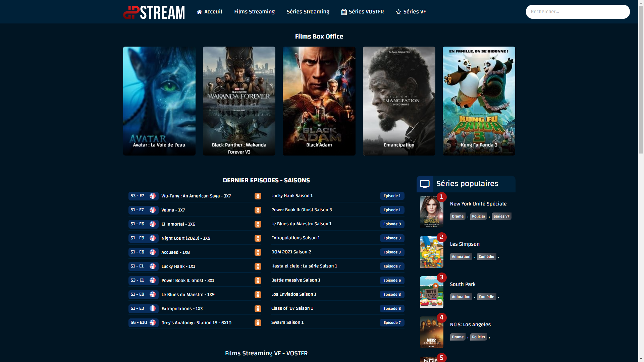Open the Emancipation movie poster

[399, 101]
